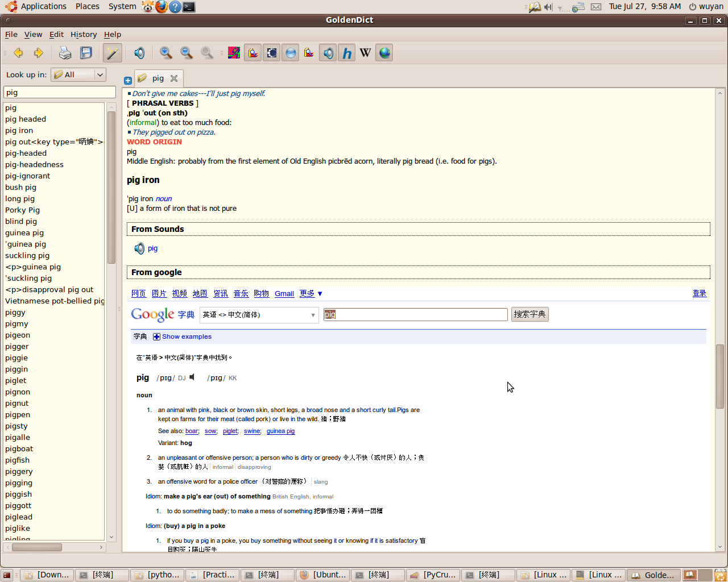This screenshot has width=728, height=582.
Task: Click the 图片 link in Google bar
Action: (x=159, y=293)
